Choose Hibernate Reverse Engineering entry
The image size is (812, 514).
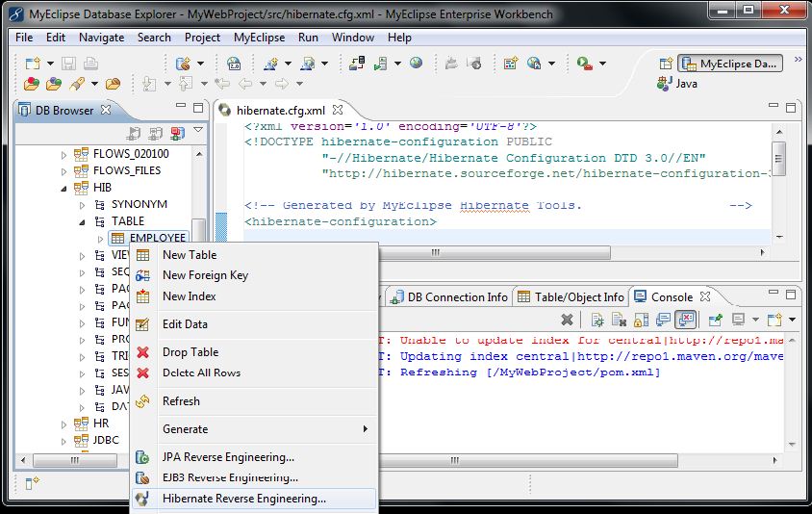[254, 499]
